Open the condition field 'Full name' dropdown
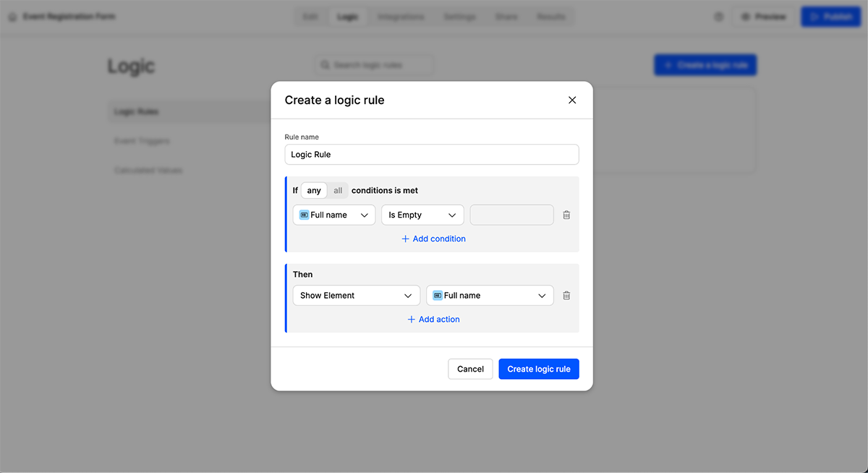This screenshot has height=473, width=868. 334,216
